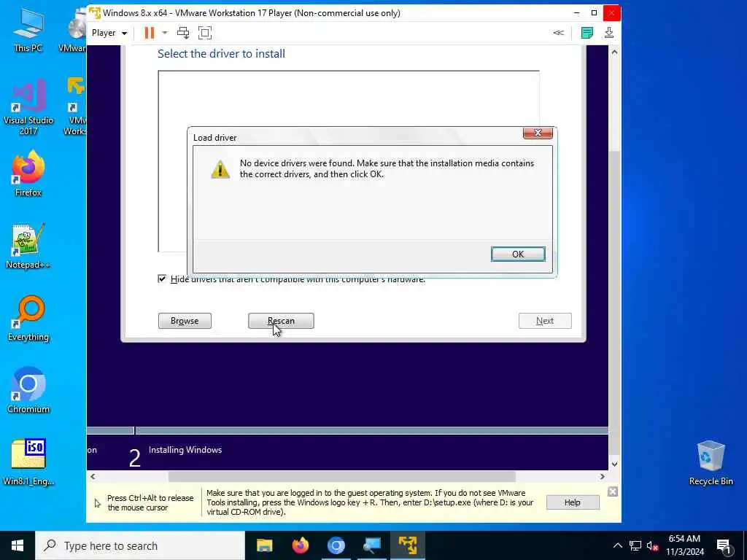Select Everything search desktop shortcut
The image size is (747, 560).
coord(28,319)
